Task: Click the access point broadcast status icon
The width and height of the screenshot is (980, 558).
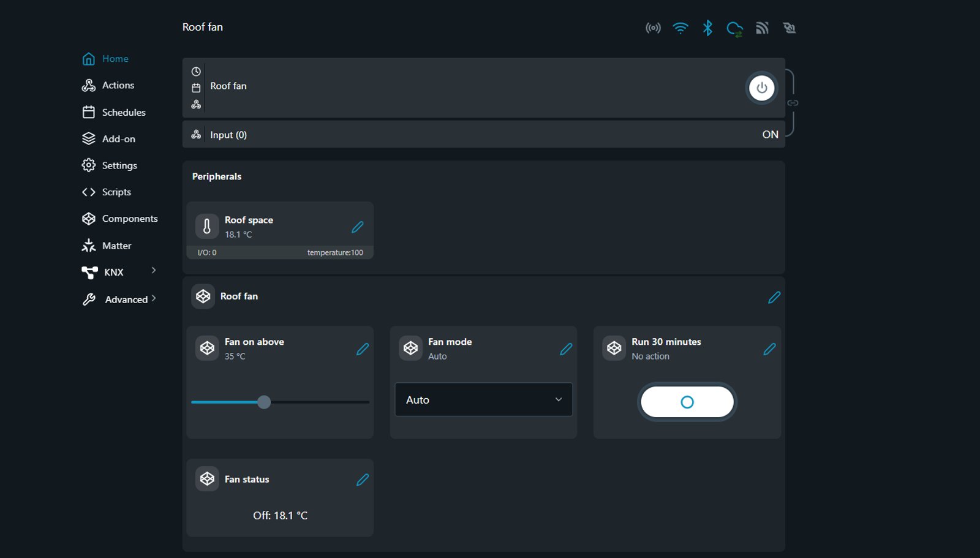Action: tap(653, 28)
